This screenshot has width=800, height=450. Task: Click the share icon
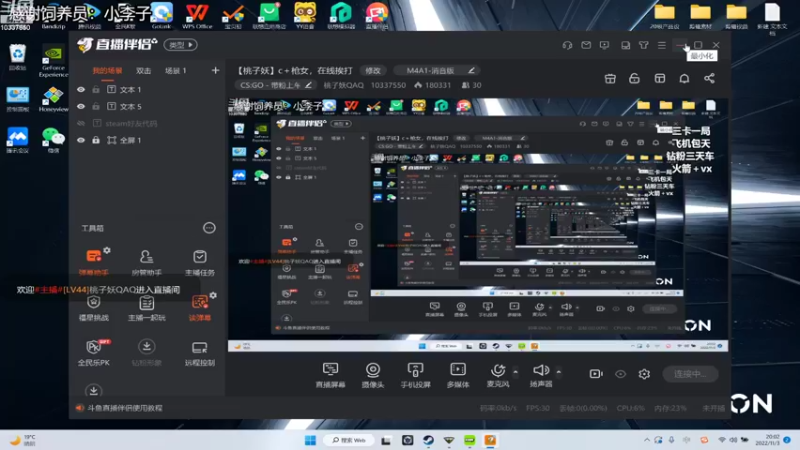click(709, 79)
